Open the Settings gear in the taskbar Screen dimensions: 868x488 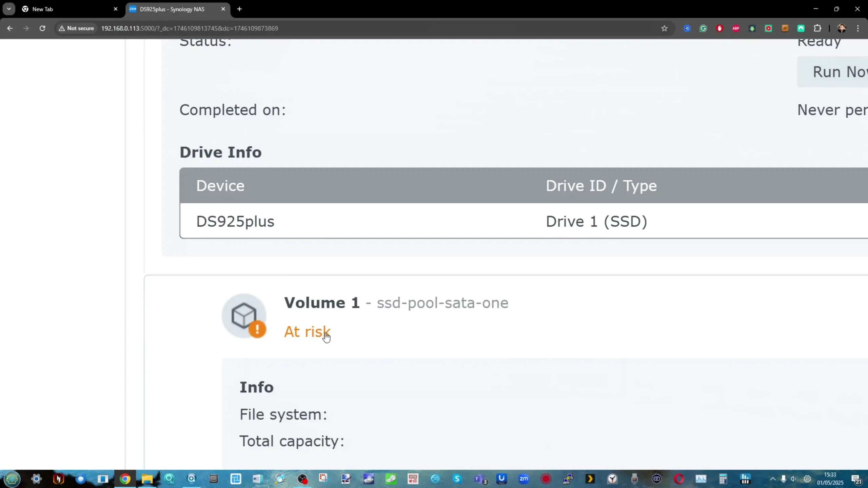pyautogui.click(x=36, y=479)
